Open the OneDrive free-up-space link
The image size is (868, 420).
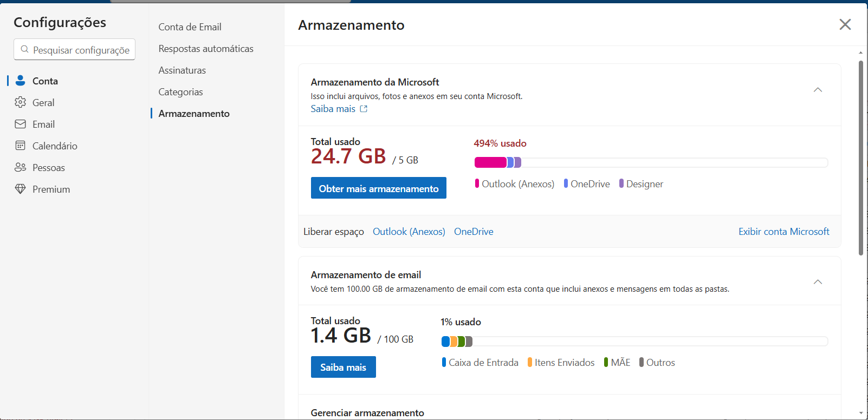click(474, 232)
